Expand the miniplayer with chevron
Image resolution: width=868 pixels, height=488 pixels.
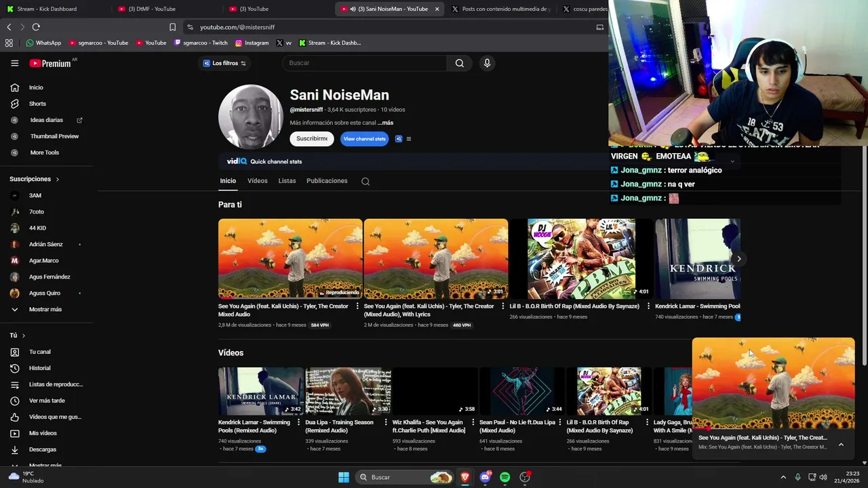tap(841, 445)
